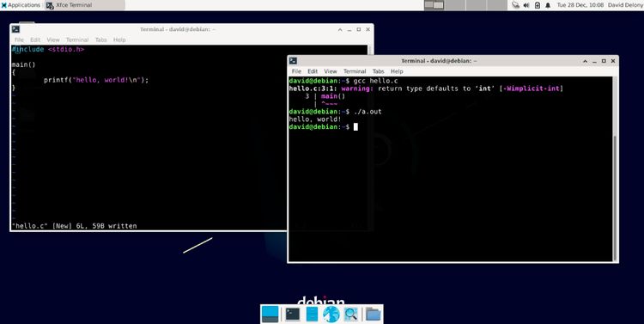Switch to the third workspace in the pager
The width and height of the screenshot is (644, 324).
tap(476, 5)
